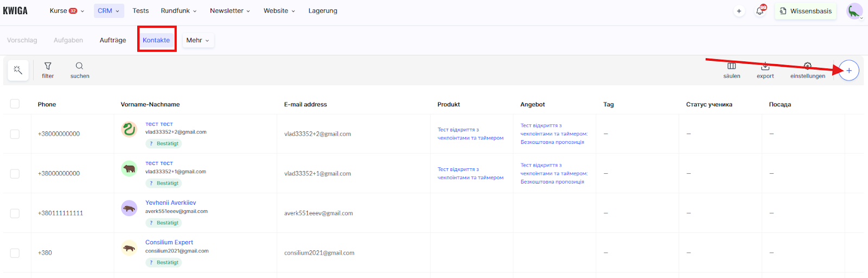868x278 pixels.
Task: Click the magic wand icon button
Action: coord(18,70)
